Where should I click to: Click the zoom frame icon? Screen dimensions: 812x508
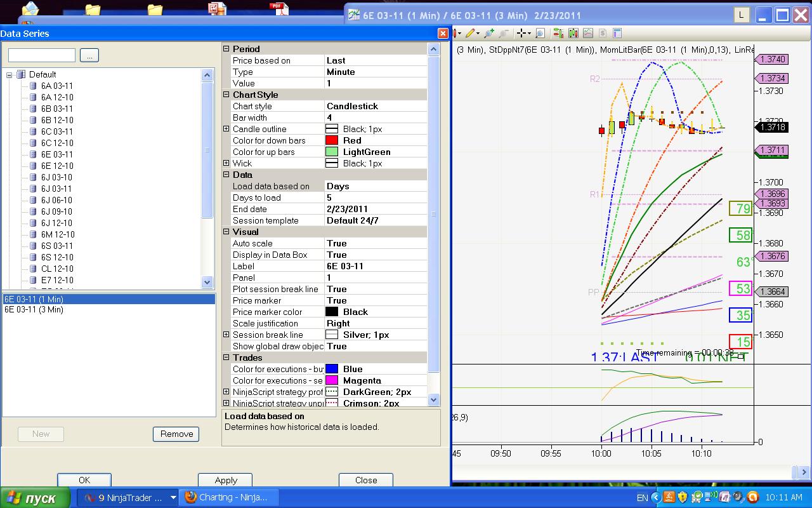coord(540,33)
